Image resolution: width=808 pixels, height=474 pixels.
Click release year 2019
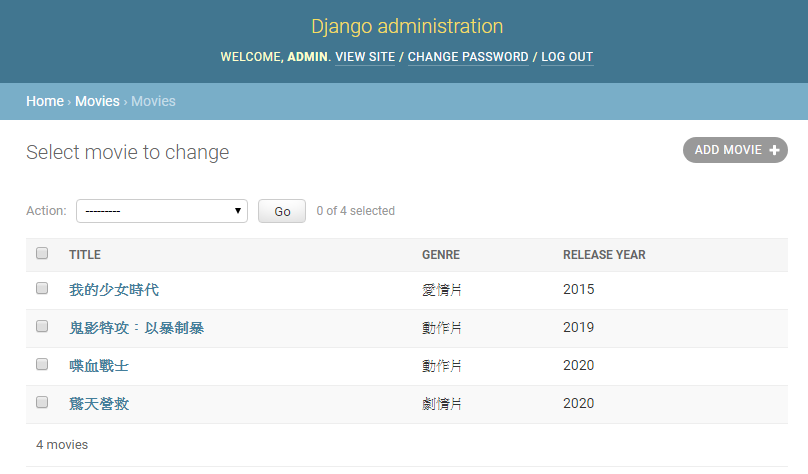[x=578, y=327]
